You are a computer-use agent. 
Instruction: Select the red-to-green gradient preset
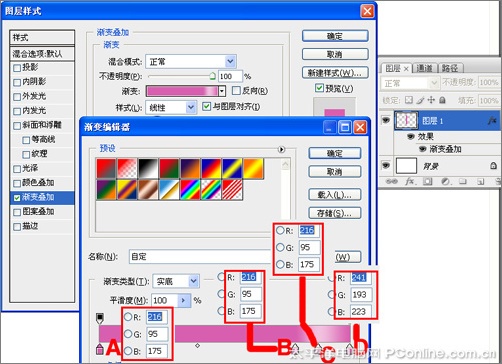(169, 168)
